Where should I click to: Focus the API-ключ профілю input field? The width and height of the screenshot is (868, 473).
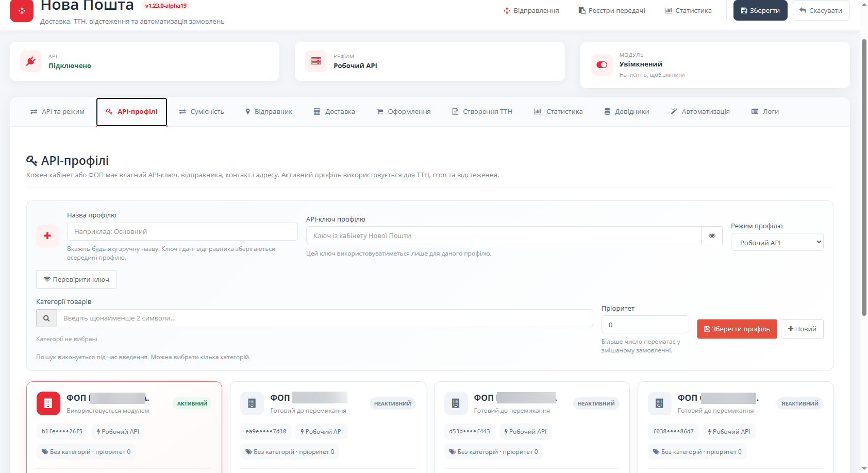point(504,236)
